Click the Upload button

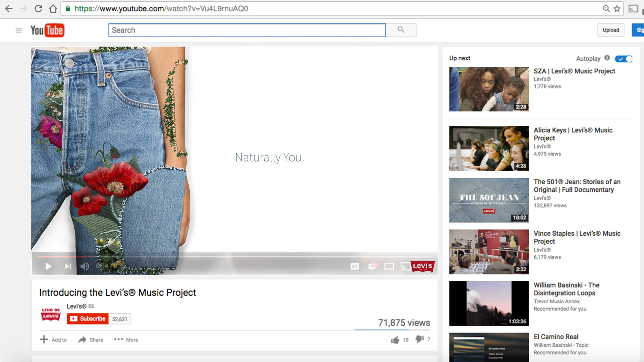pyautogui.click(x=611, y=30)
